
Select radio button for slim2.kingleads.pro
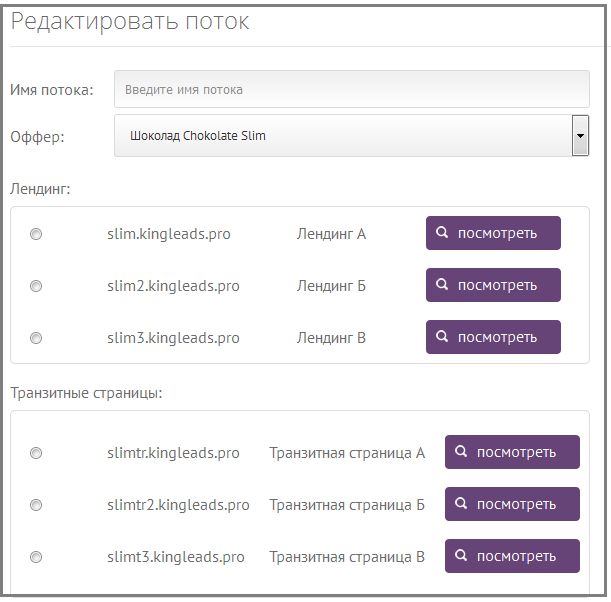[36, 286]
